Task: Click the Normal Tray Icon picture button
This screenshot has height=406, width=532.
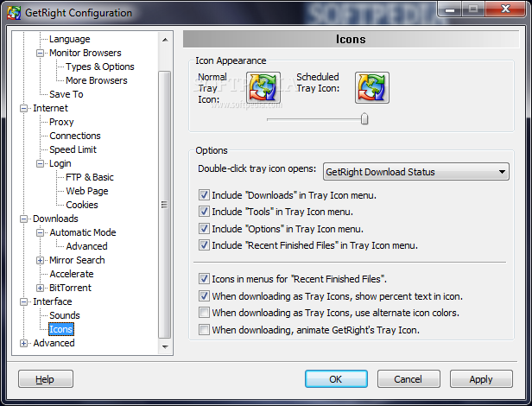Action: [263, 87]
